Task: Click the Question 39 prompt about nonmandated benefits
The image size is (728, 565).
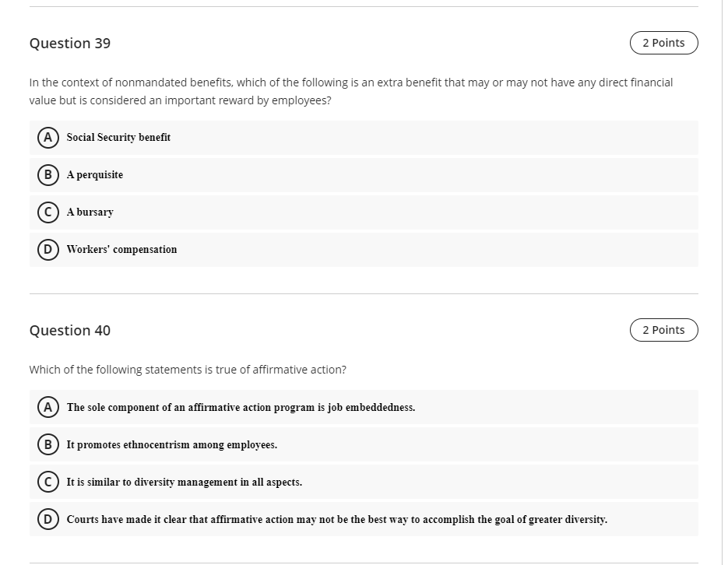Action: pos(350,91)
